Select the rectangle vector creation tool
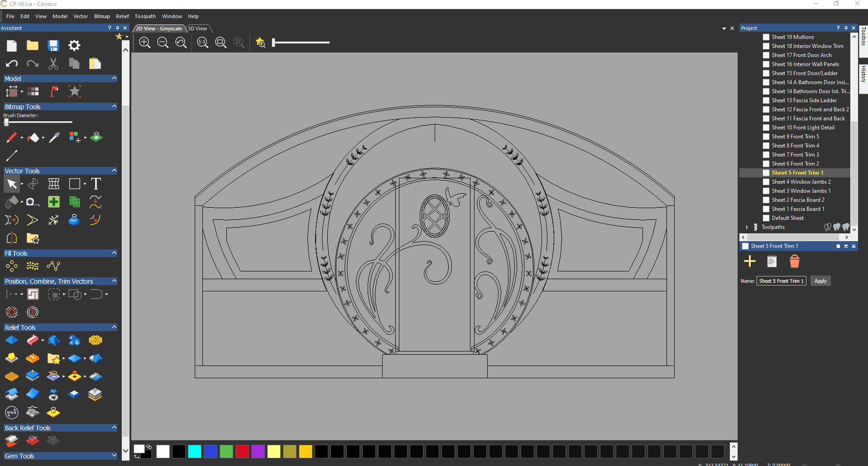Image resolution: width=868 pixels, height=466 pixels. pos(75,184)
